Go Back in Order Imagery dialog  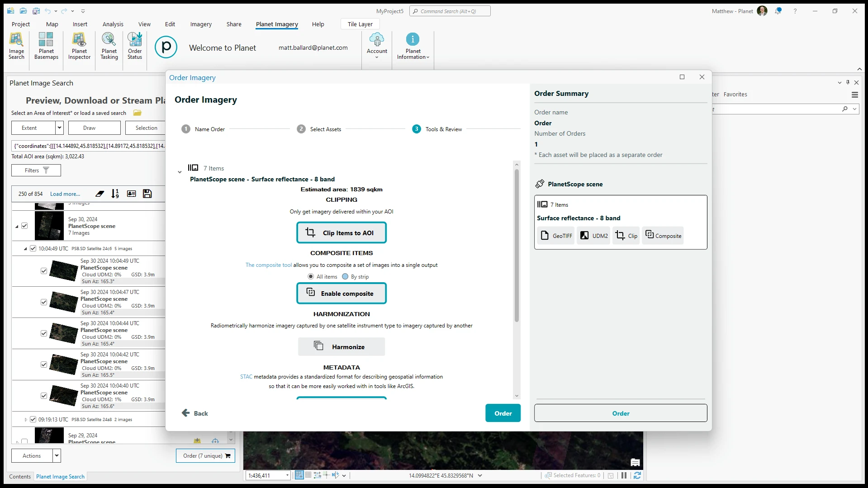195,413
